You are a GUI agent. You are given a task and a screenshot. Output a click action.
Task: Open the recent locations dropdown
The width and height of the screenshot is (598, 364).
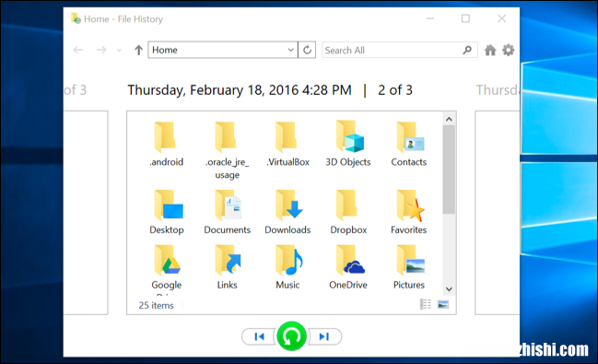tap(119, 51)
